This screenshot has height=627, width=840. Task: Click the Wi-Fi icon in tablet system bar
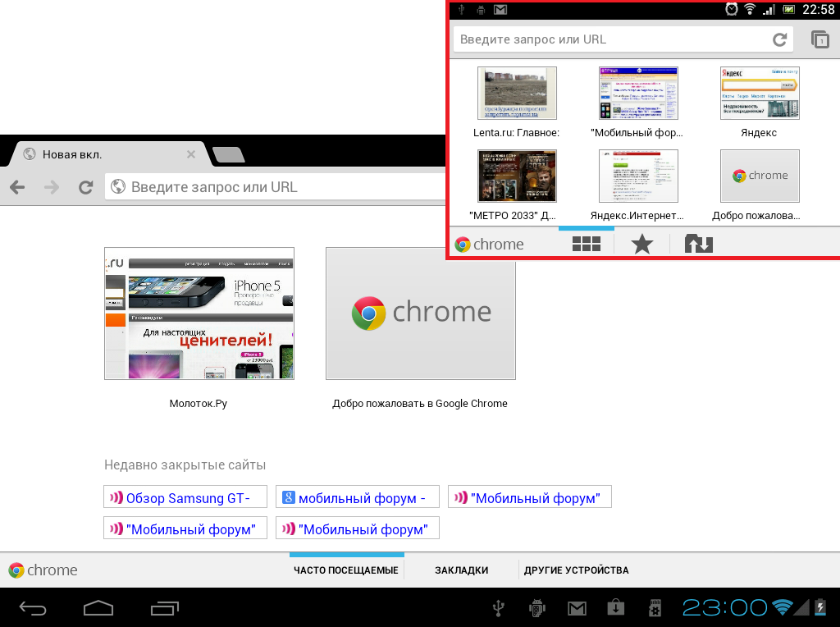[782, 607]
